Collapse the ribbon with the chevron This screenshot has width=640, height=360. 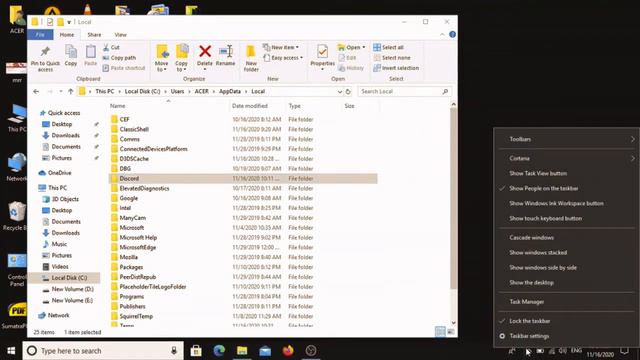pyautogui.click(x=442, y=35)
